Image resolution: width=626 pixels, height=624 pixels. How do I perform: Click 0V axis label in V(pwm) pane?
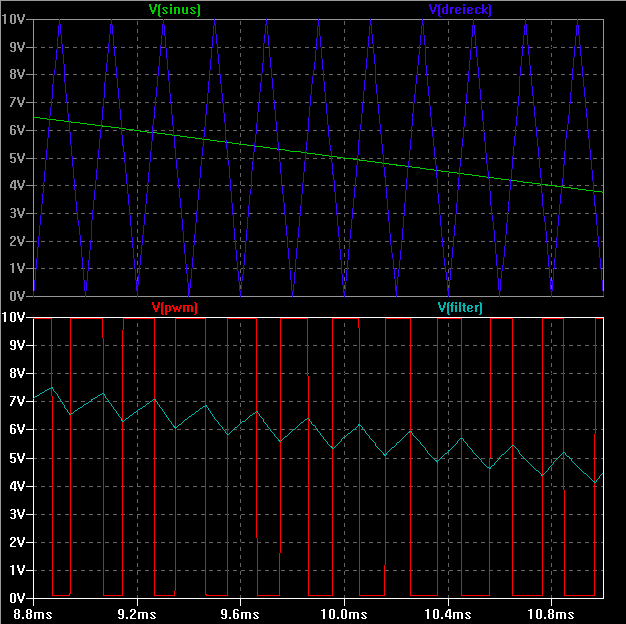pos(17,598)
